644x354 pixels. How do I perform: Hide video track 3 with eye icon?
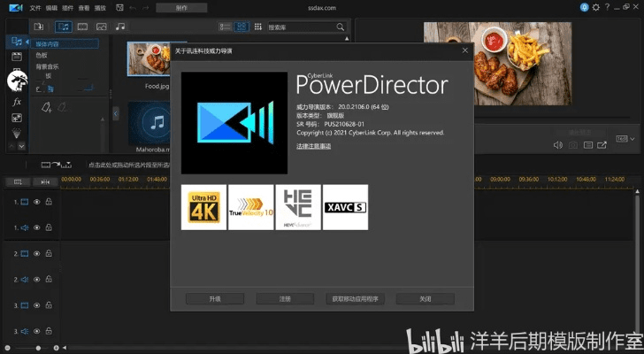36,305
